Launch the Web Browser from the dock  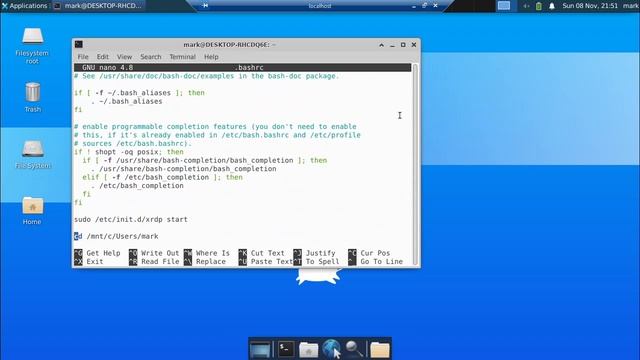pos(331,349)
